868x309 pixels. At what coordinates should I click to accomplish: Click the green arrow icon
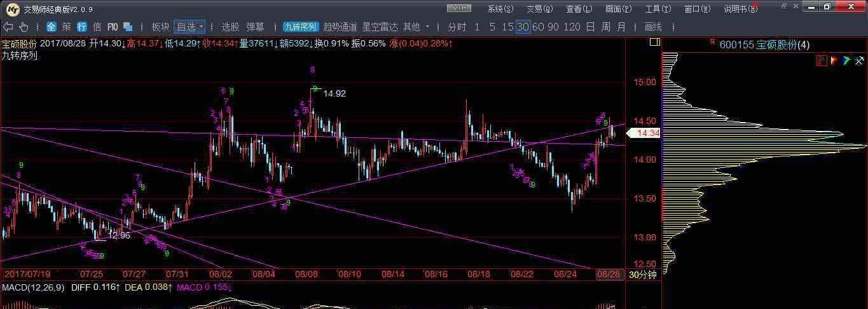click(846, 60)
